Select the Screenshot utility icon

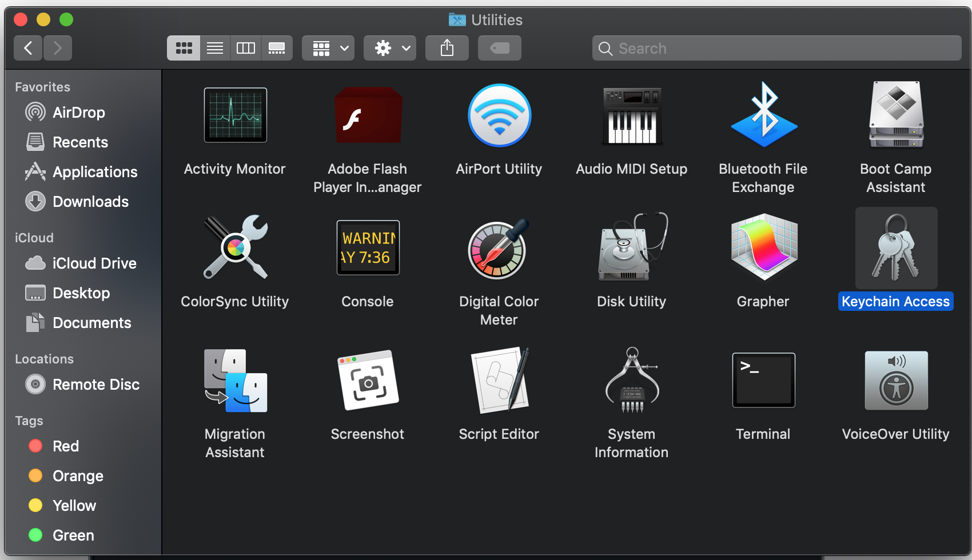[368, 381]
